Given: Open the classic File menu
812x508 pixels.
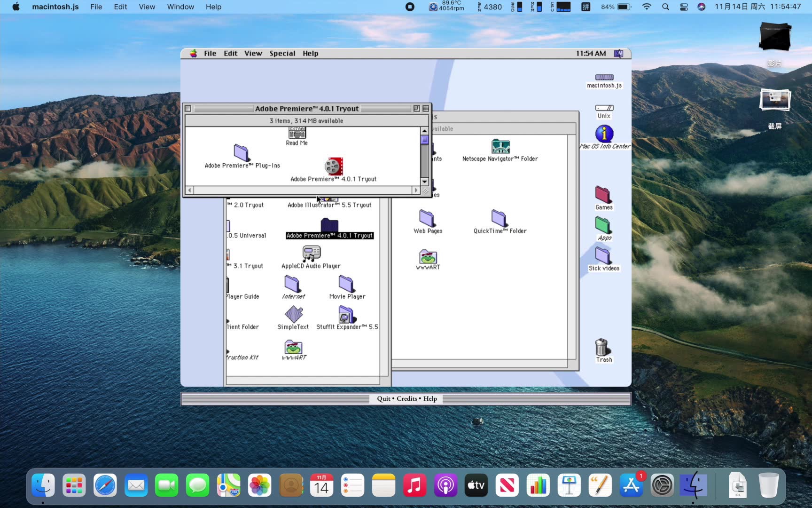Looking at the screenshot, I should click(210, 54).
